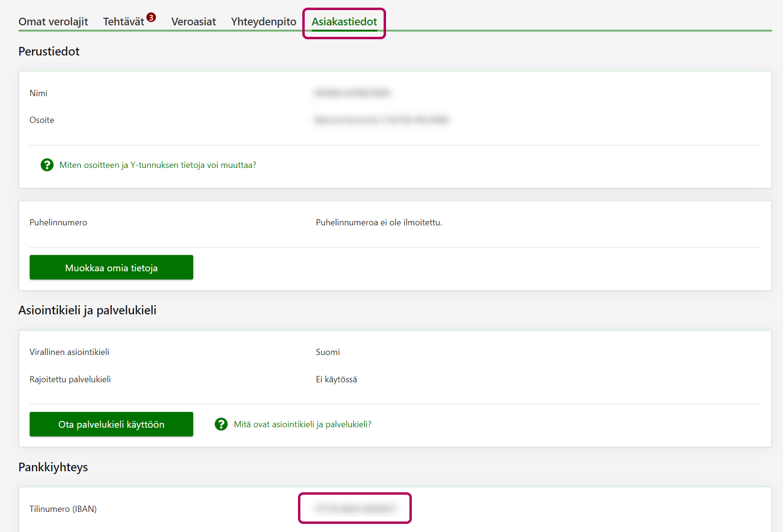
Task: Select the Yhteydenpito tab
Action: [x=264, y=22]
